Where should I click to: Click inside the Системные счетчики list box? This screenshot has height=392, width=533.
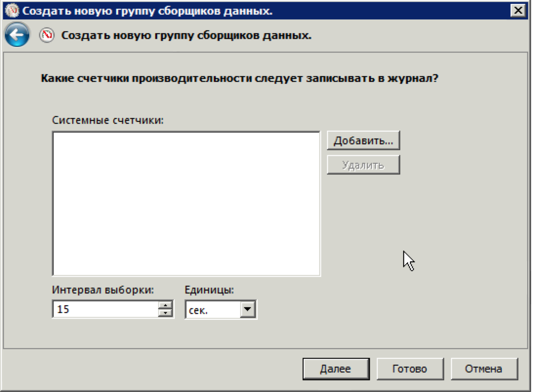185,203
